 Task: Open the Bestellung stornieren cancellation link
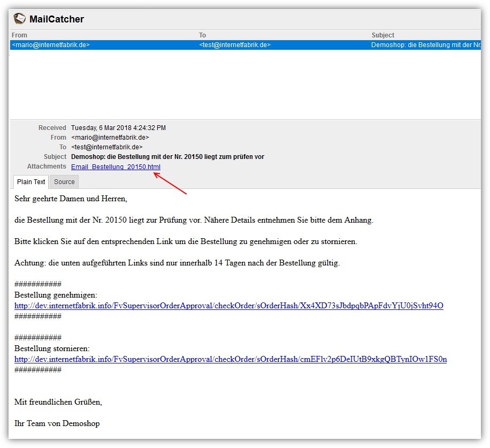tap(231, 359)
